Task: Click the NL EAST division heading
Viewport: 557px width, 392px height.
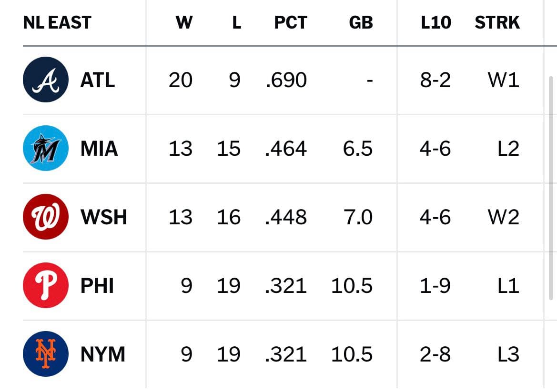Action: tap(57, 22)
